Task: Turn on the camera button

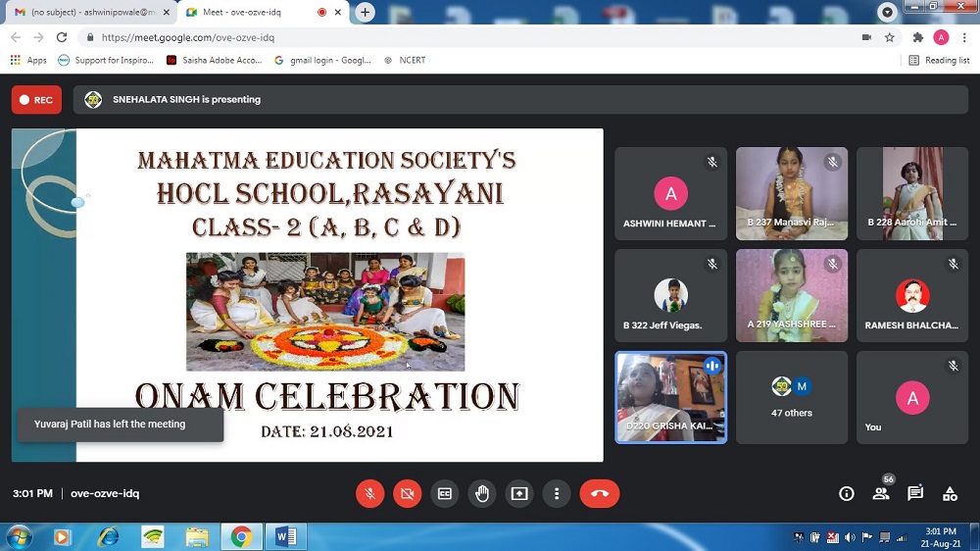Action: coord(407,494)
